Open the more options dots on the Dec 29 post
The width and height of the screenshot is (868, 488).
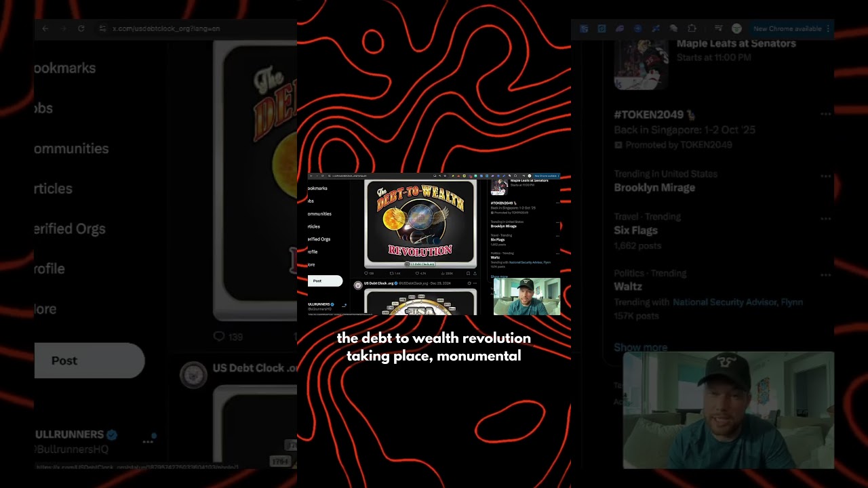click(x=475, y=283)
